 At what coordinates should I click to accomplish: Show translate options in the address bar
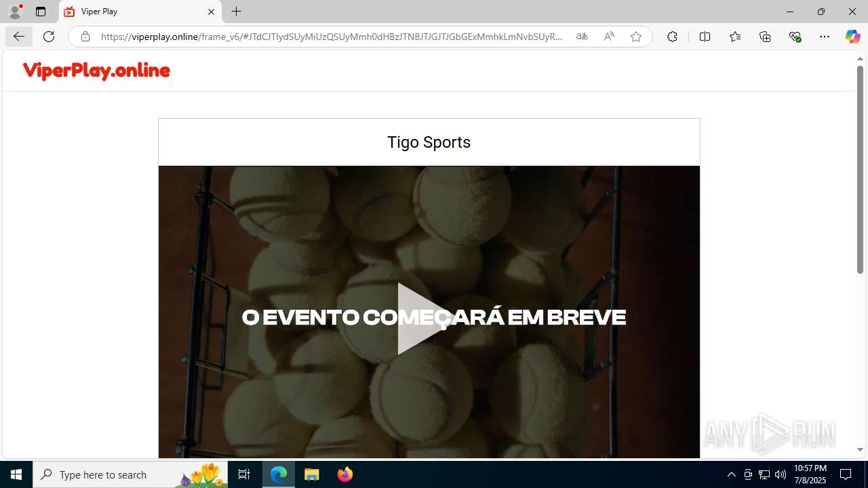click(x=582, y=37)
